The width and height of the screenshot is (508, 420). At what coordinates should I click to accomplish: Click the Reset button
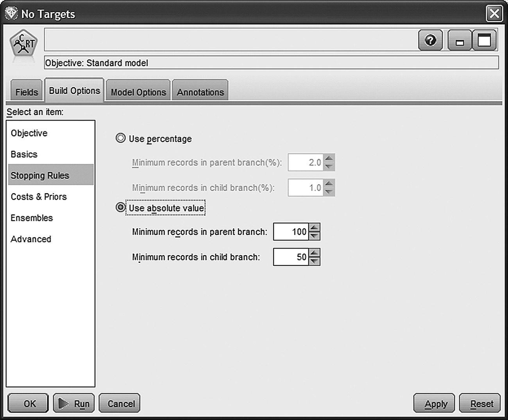[x=480, y=403]
